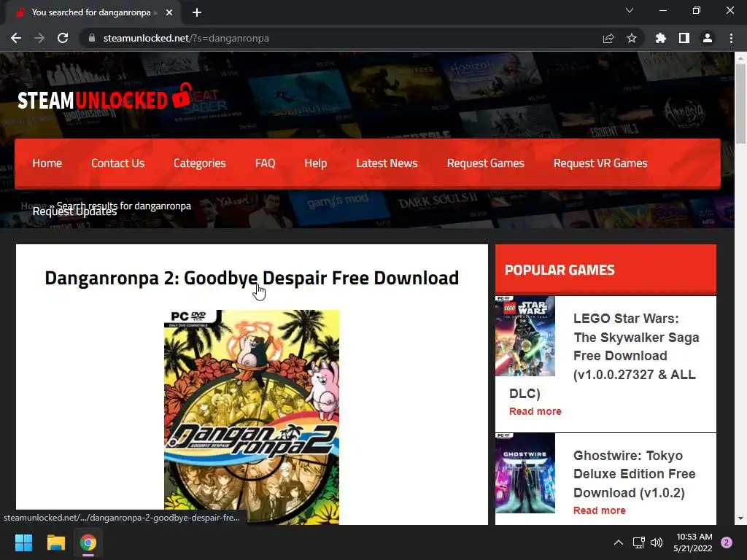Open Ghostwire: Tokyo Deluxe Edition title link
Screen dimensions: 747x560
pyautogui.click(x=634, y=474)
